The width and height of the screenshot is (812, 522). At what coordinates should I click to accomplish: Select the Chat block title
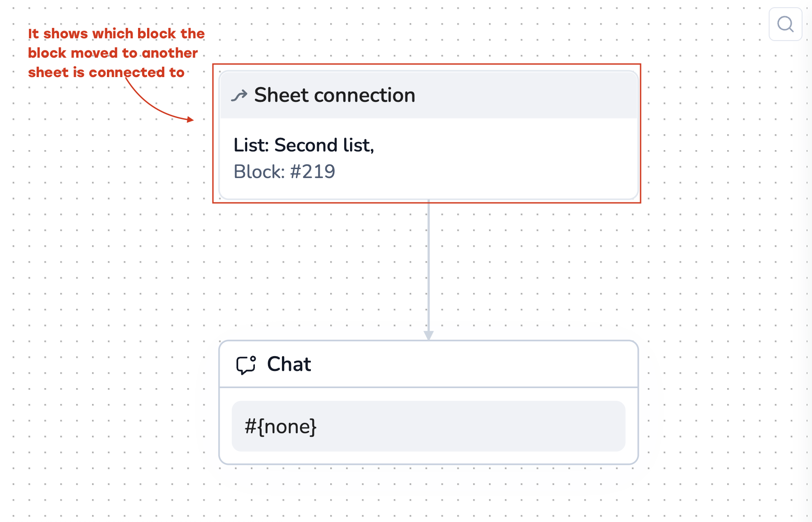coord(289,364)
